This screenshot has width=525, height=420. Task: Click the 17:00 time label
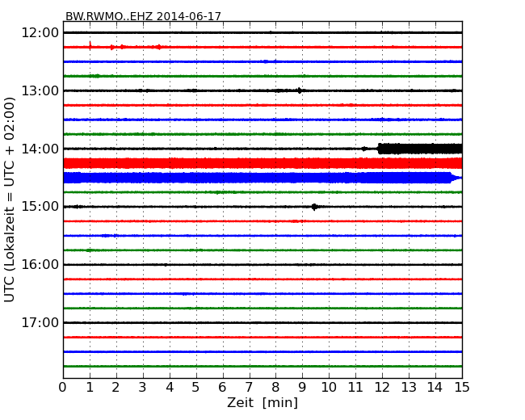[x=40, y=322]
